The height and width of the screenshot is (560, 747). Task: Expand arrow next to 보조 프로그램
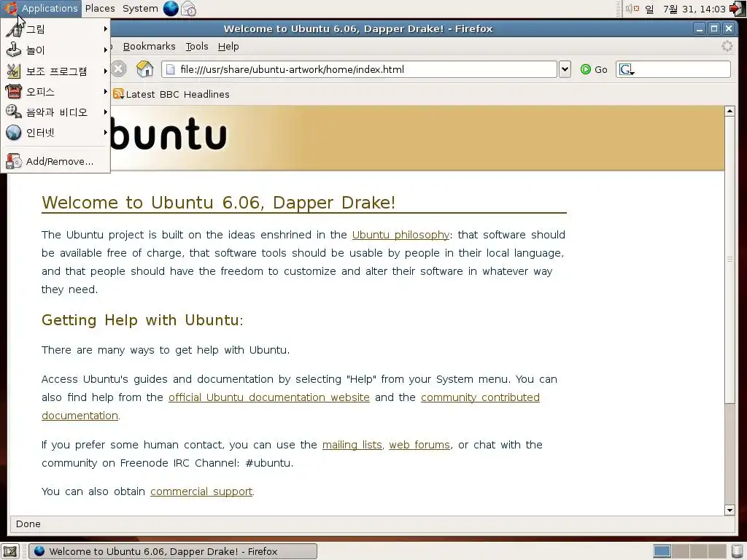tap(105, 71)
